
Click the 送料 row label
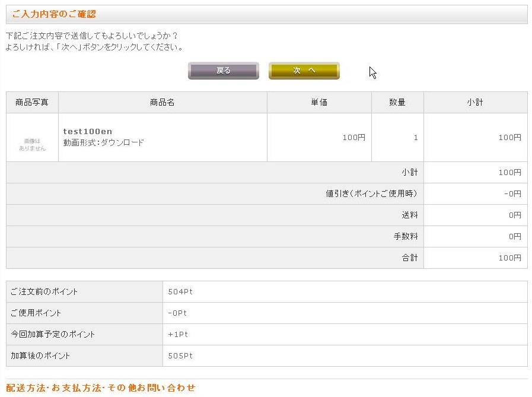coord(409,215)
